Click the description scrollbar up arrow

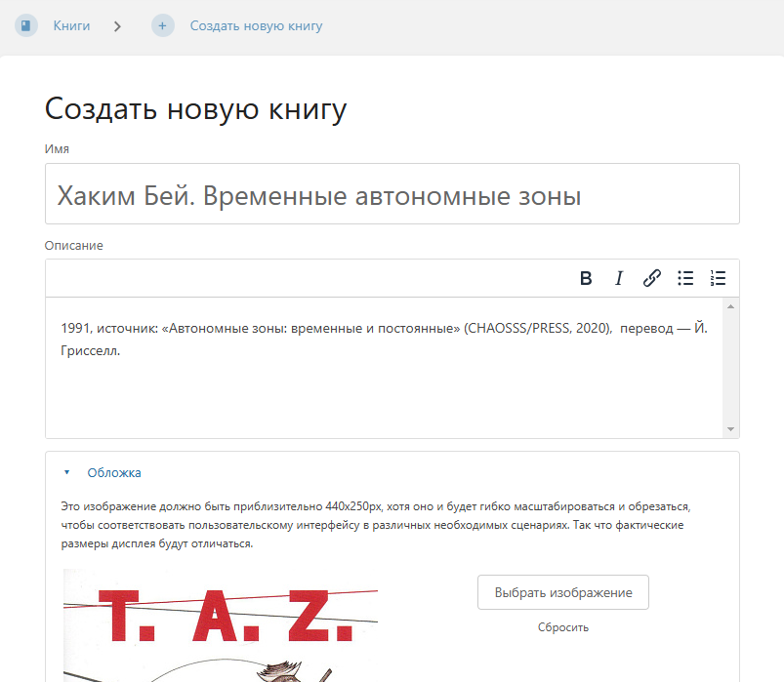point(730,306)
